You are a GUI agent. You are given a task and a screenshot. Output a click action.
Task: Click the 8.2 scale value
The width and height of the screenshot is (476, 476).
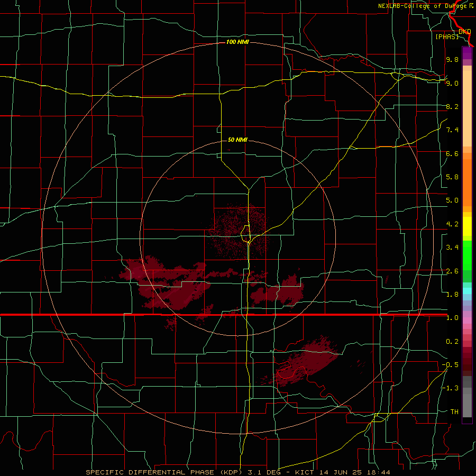(452, 106)
